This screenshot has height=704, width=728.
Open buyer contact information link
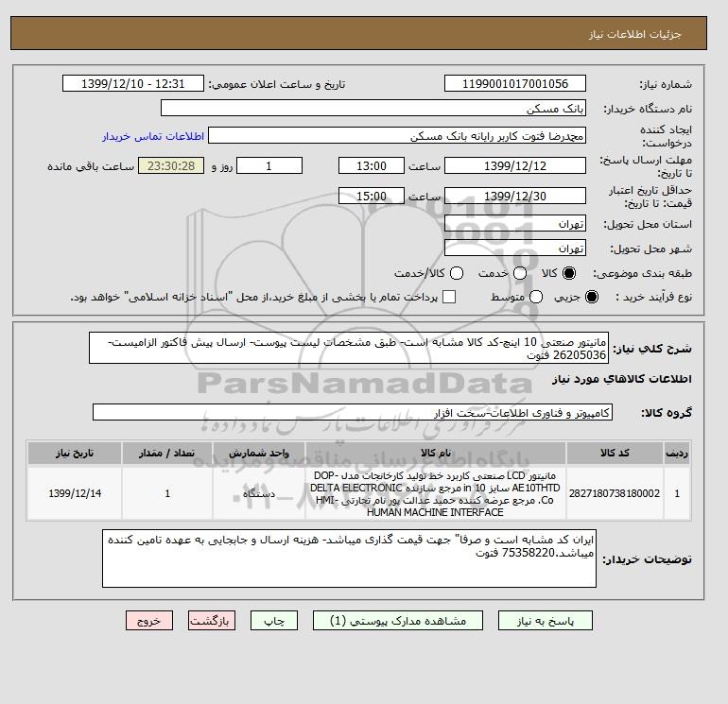153,136
